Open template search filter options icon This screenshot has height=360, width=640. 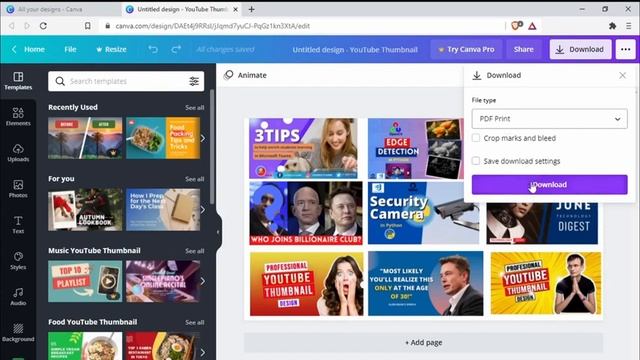tap(194, 81)
